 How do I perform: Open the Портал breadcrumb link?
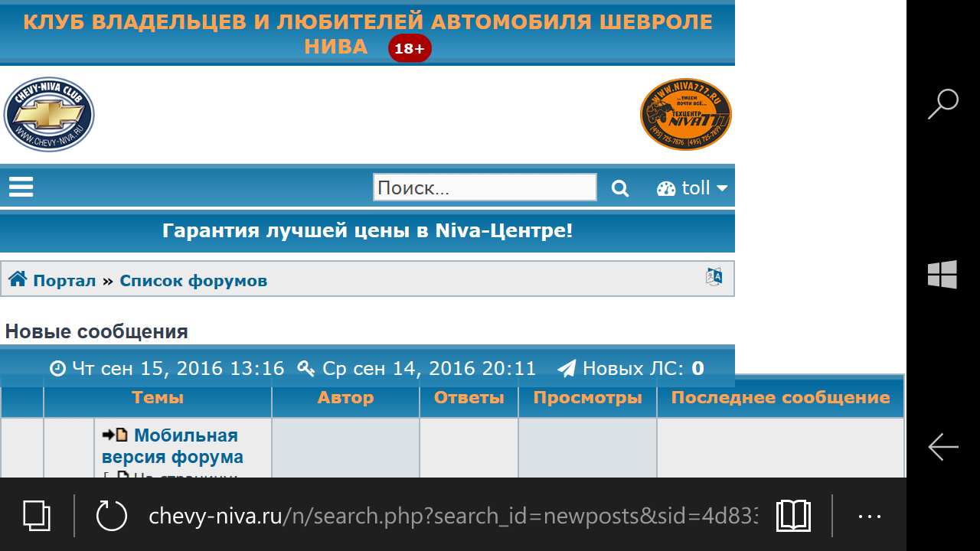click(64, 281)
